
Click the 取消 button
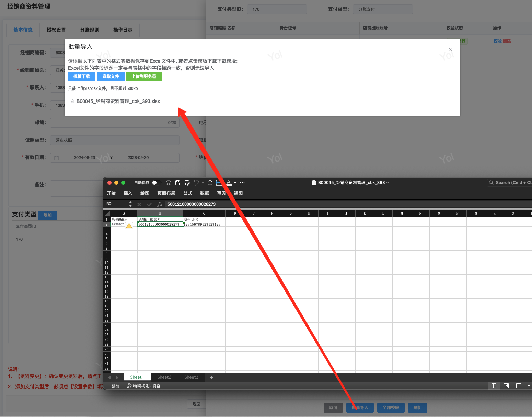pos(333,408)
